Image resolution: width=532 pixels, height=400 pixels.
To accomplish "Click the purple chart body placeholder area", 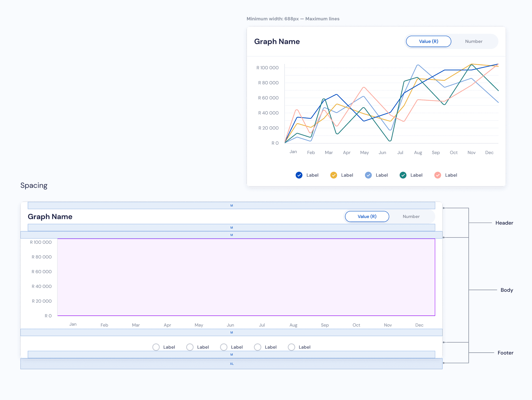I will point(246,277).
